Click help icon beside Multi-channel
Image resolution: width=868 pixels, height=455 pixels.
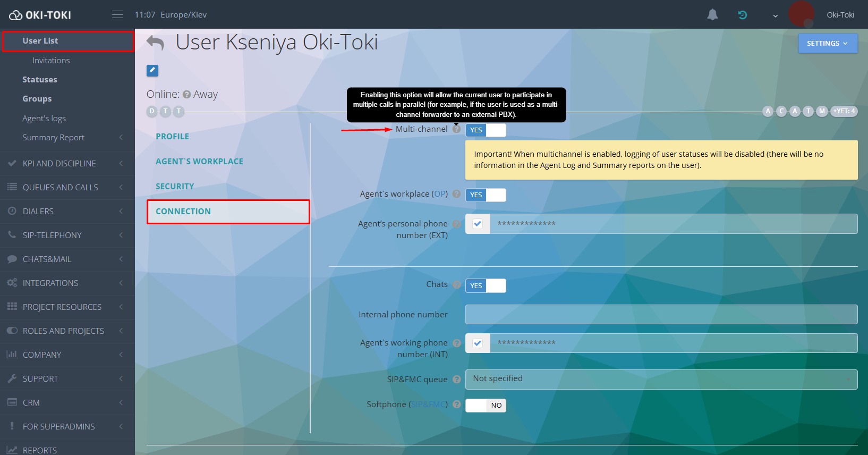click(x=456, y=129)
